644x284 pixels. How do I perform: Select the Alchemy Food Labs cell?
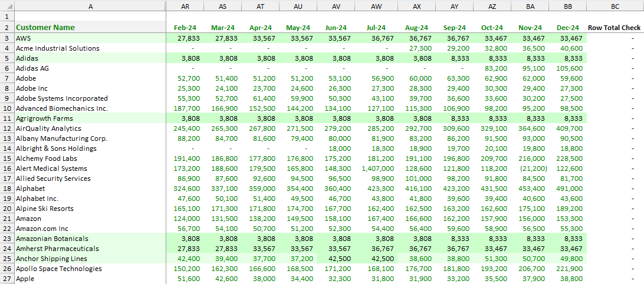coord(90,158)
